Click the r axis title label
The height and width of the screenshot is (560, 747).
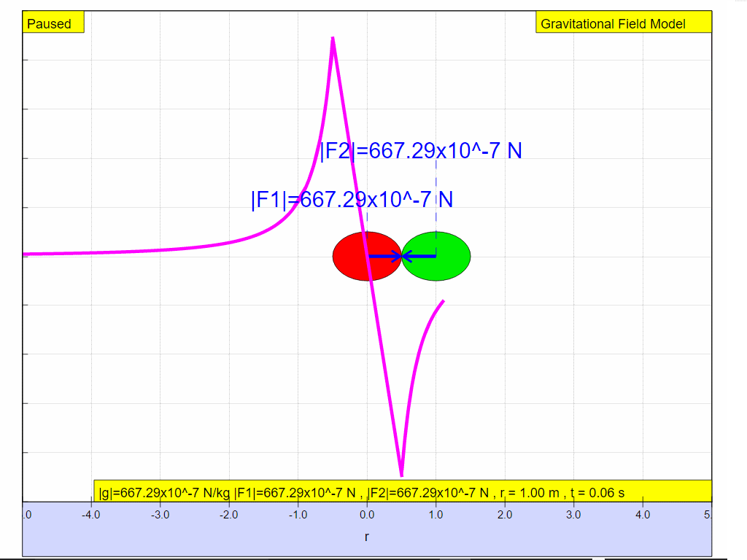(367, 537)
